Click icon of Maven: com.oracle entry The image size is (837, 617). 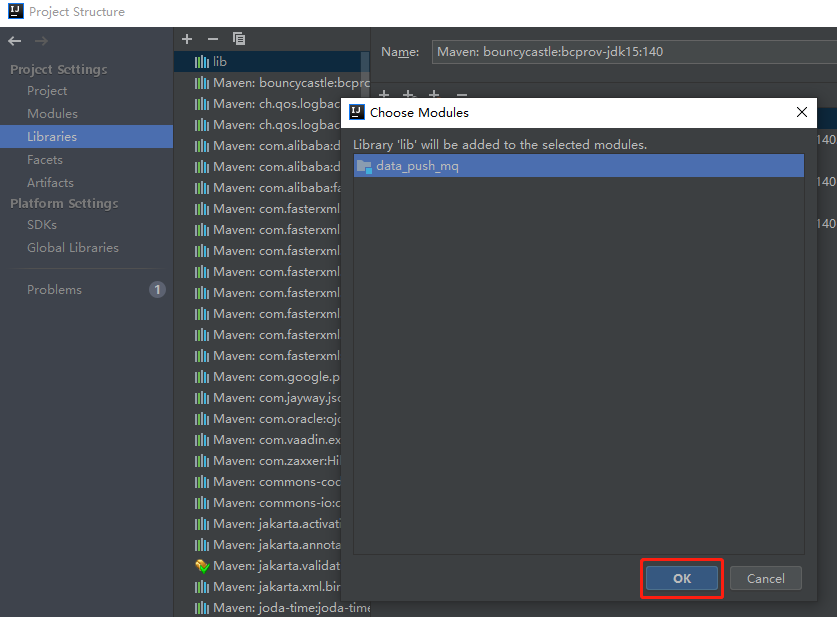pos(202,419)
